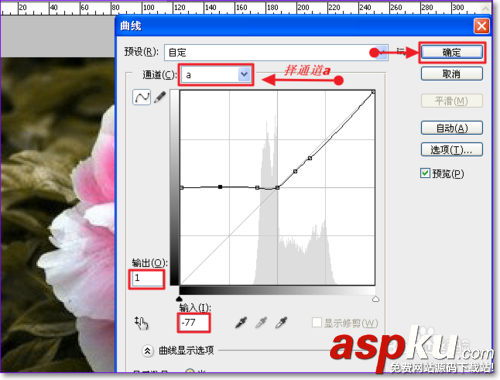Click the white point slider triangle
The width and height of the screenshot is (500, 380).
(376, 299)
